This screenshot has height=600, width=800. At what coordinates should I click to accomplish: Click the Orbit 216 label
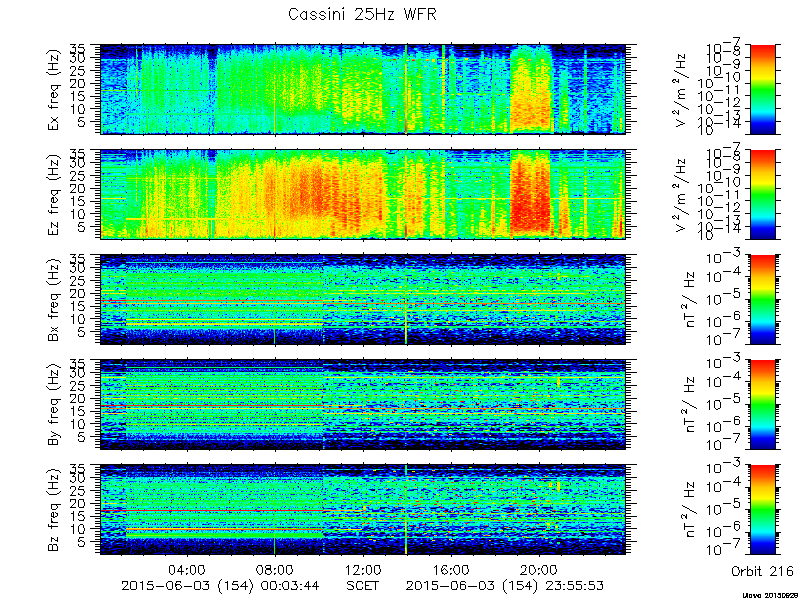click(762, 570)
